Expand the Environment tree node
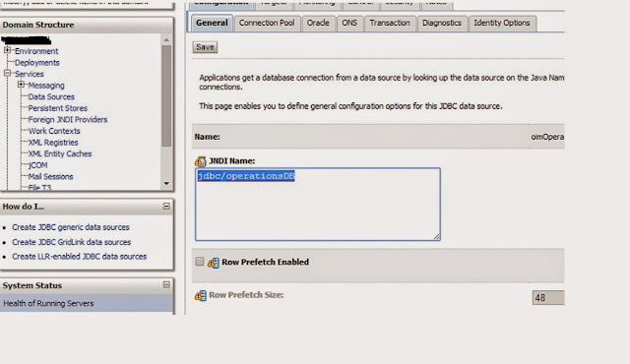Viewport: 630px width, 364px height. pyautogui.click(x=7, y=50)
